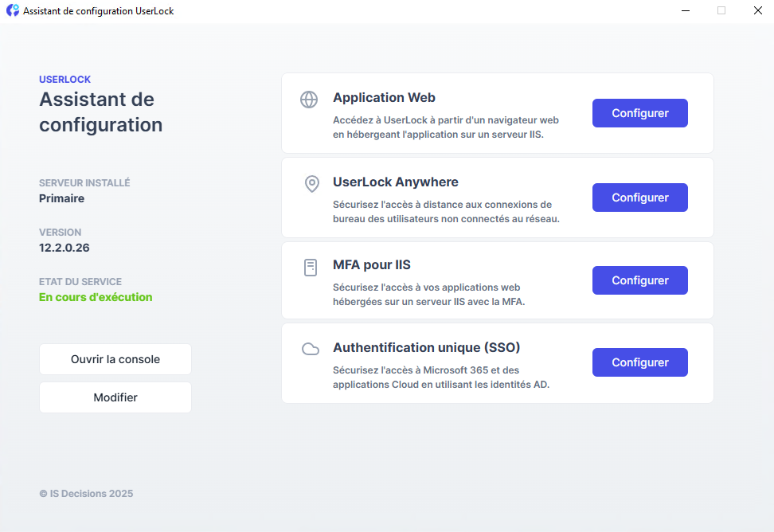
Task: Click the Authentification unique (SSO) heading
Action: (x=427, y=347)
